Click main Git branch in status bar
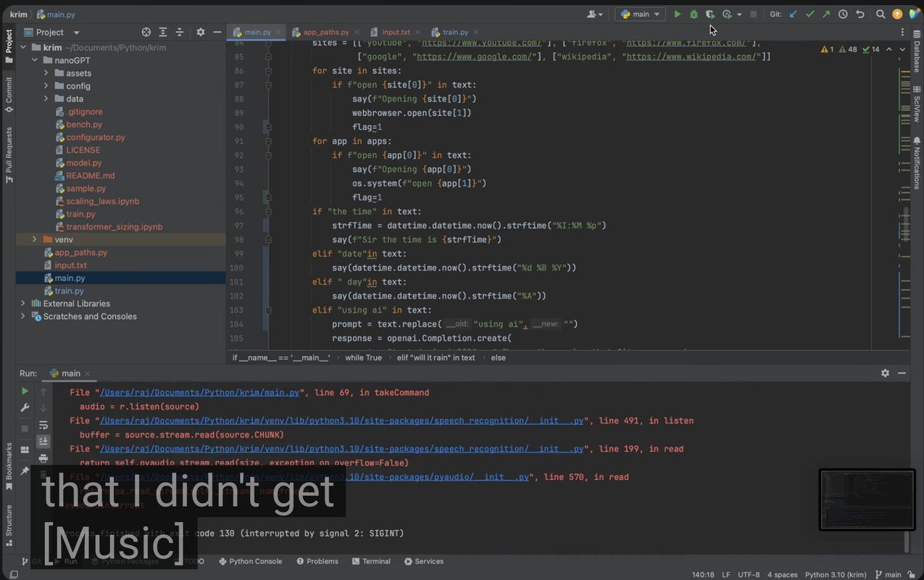 888,574
